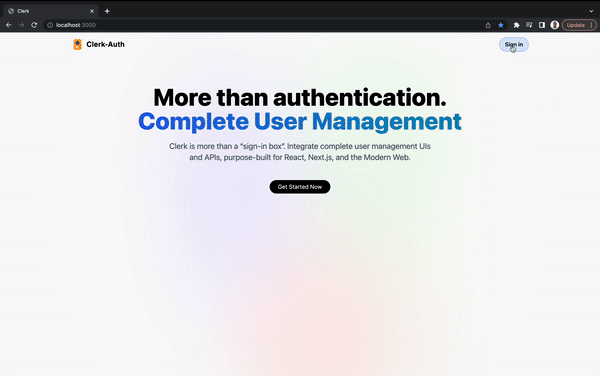Click the 'Complete User Management' heading
The height and width of the screenshot is (376, 600).
click(x=300, y=122)
